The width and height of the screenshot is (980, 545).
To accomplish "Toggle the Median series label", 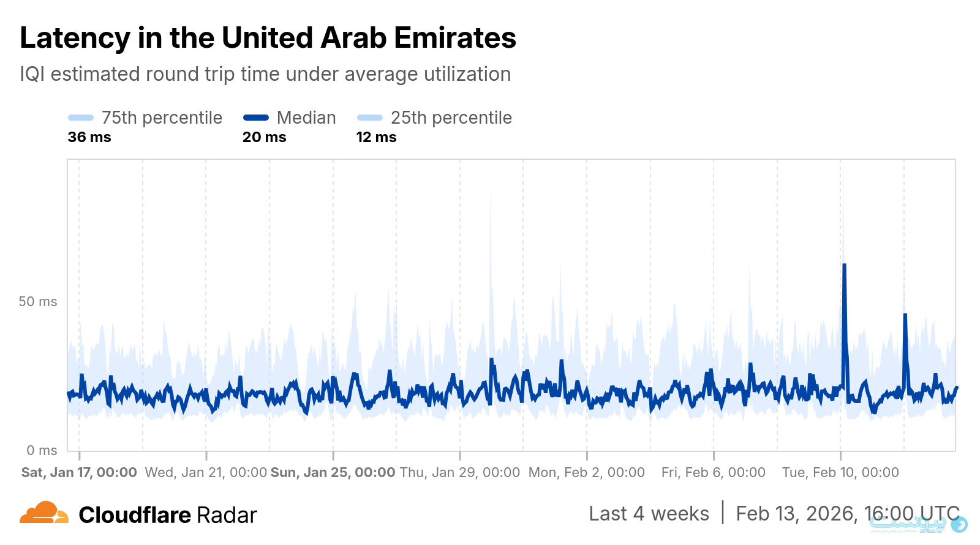I will [306, 118].
